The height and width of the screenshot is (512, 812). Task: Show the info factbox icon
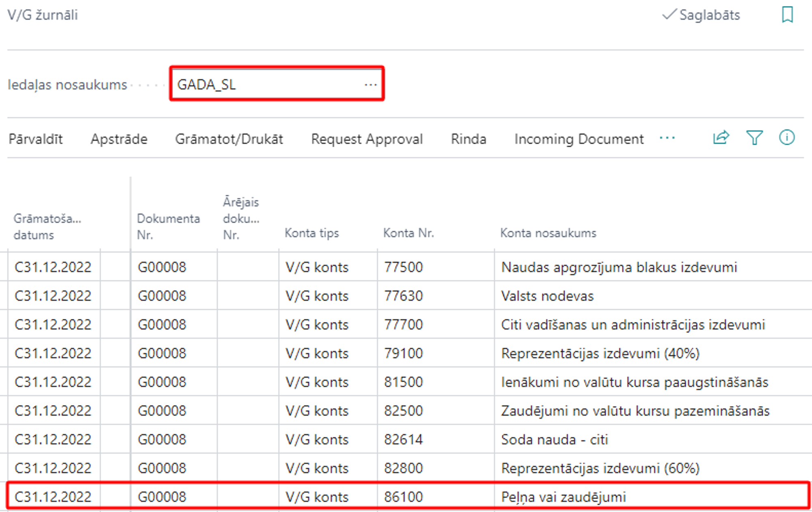pyautogui.click(x=787, y=138)
